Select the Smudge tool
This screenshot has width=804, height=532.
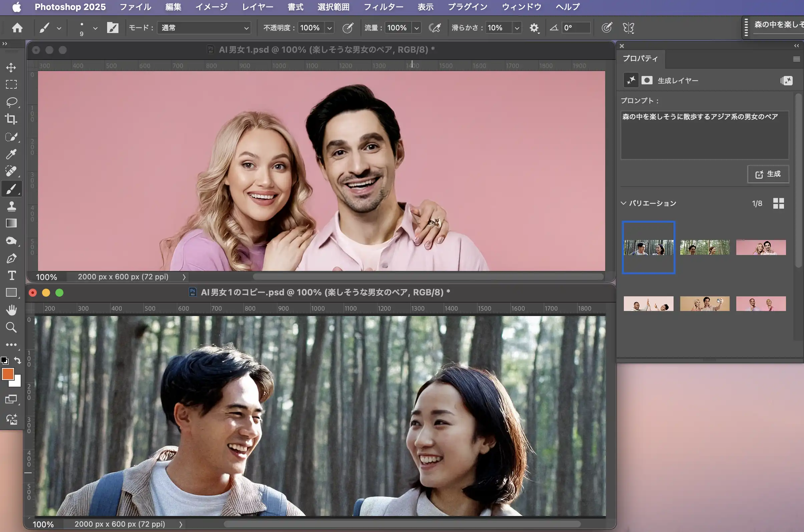coord(11,241)
